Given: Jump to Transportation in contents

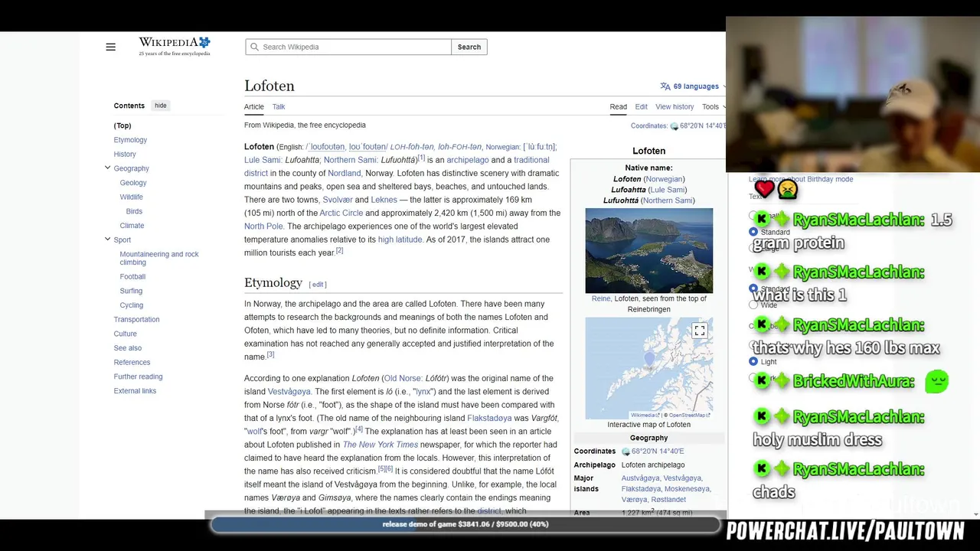Looking at the screenshot, I should point(137,319).
